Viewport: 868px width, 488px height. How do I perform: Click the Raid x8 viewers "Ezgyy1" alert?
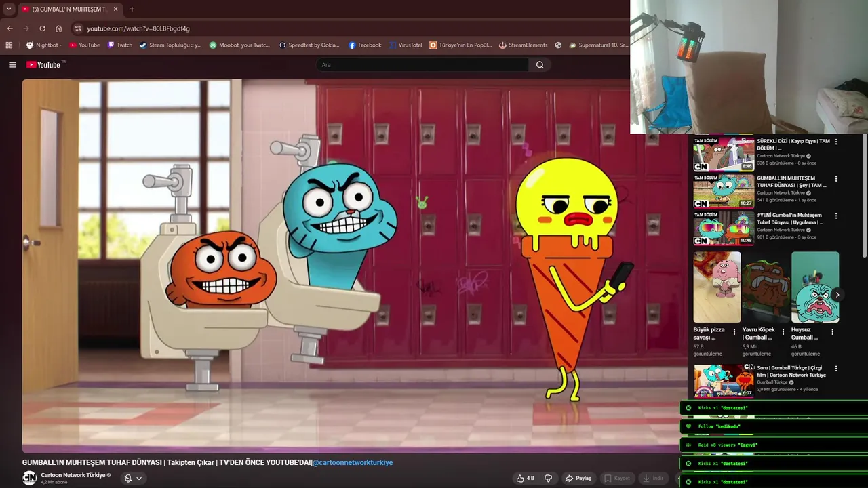point(774,445)
